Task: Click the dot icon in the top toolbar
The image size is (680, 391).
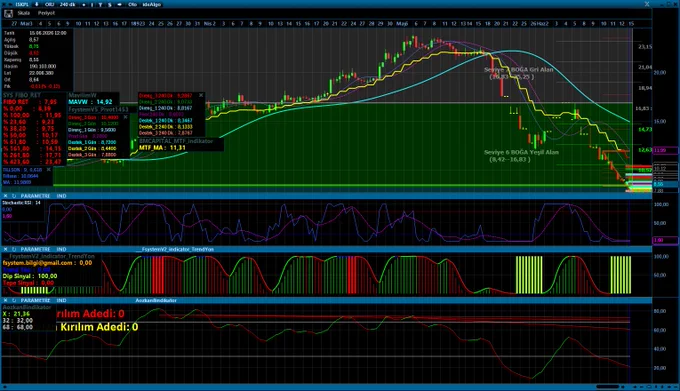Action: (x=84, y=5)
